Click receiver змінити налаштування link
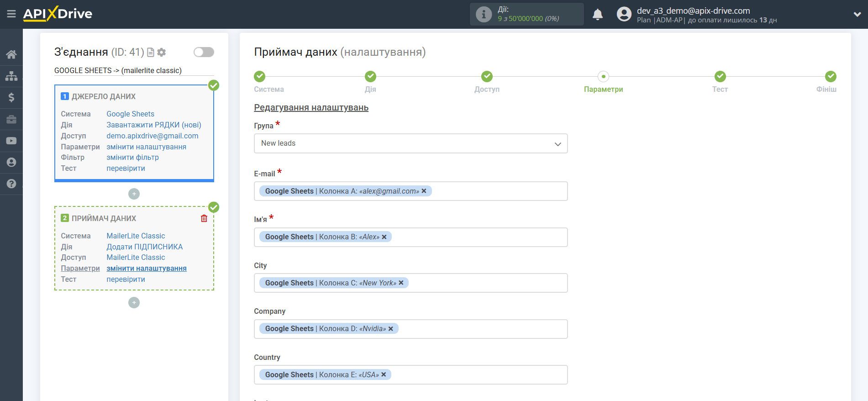 click(x=147, y=268)
